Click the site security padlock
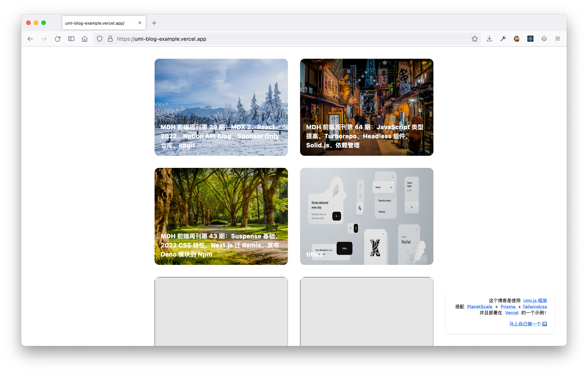Viewport: 588px width, 374px height. (110, 39)
